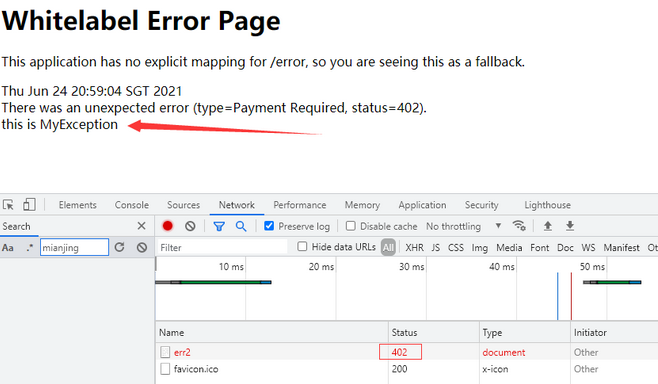The height and width of the screenshot is (384, 658).
Task: Click the document type cell for err2
Action: [x=504, y=352]
